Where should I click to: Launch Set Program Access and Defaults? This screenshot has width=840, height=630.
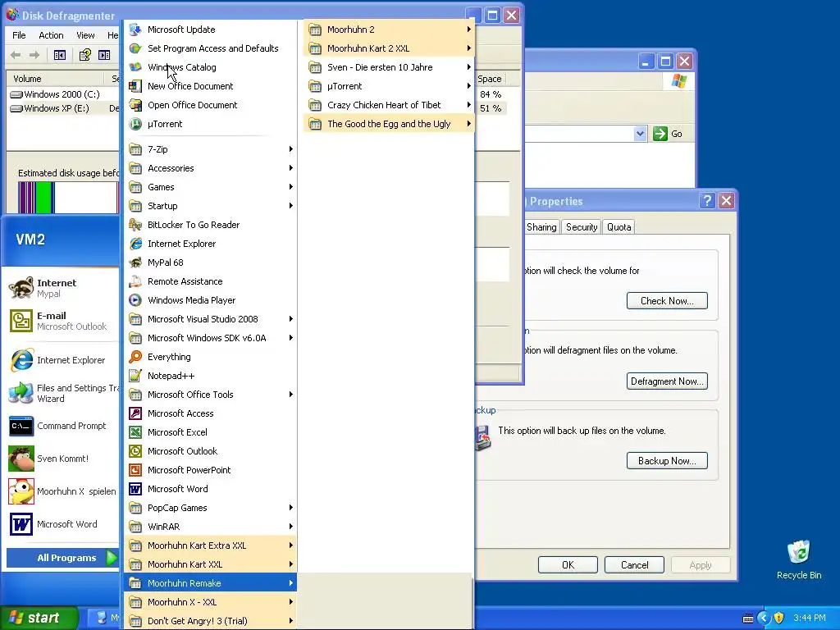(x=210, y=48)
